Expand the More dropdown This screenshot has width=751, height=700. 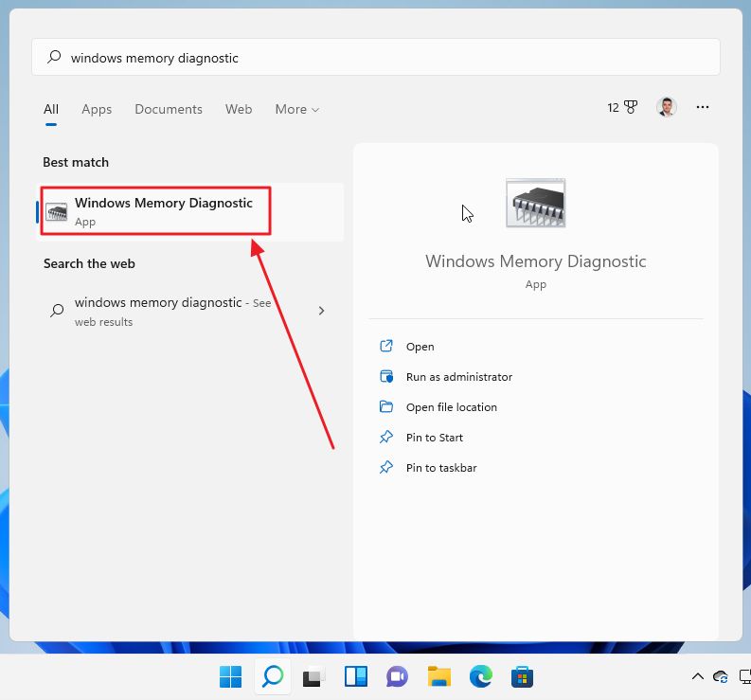(297, 109)
